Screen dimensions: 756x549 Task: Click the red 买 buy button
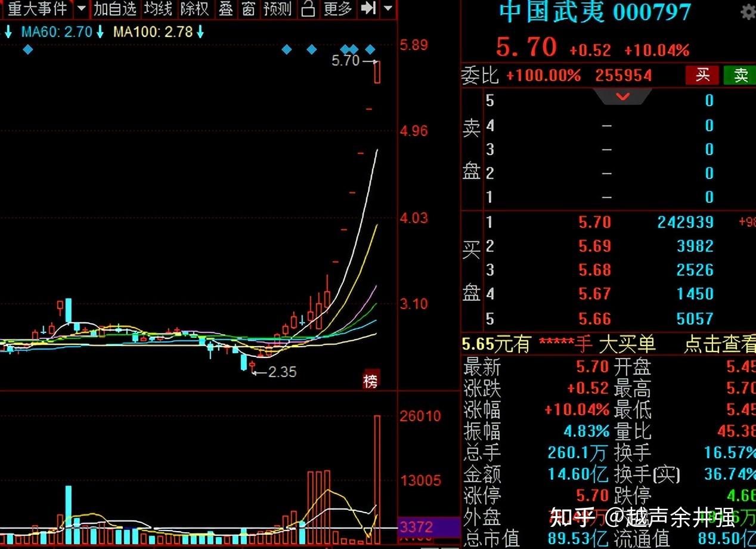coord(702,75)
